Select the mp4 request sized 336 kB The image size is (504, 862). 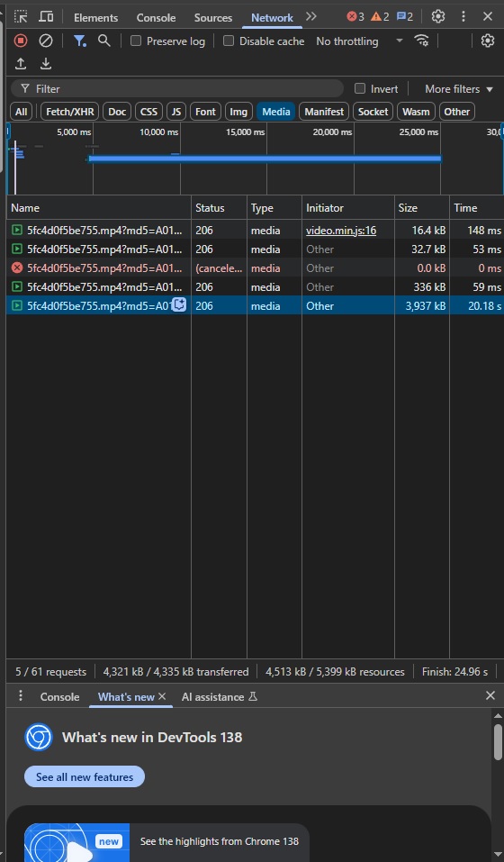255,287
